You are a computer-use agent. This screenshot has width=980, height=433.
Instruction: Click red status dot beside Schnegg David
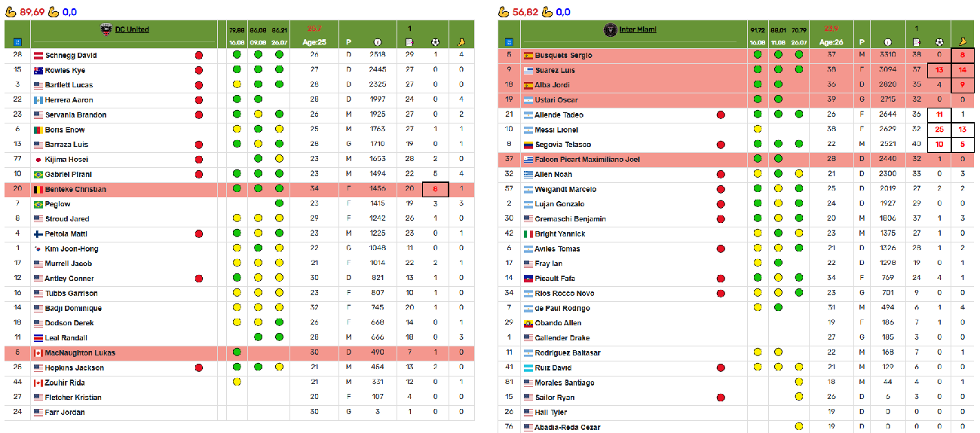(x=199, y=56)
